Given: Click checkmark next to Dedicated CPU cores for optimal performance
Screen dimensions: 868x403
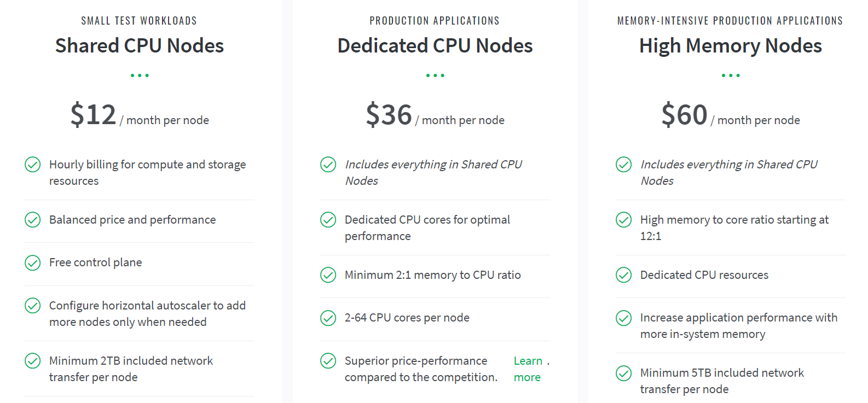Looking at the screenshot, I should (328, 219).
